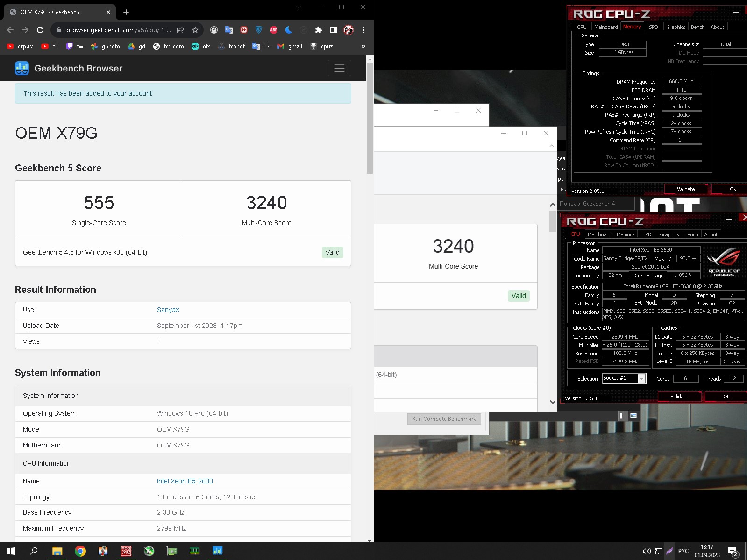Open the volume control in system tray
Image resolution: width=747 pixels, height=560 pixels.
[647, 551]
